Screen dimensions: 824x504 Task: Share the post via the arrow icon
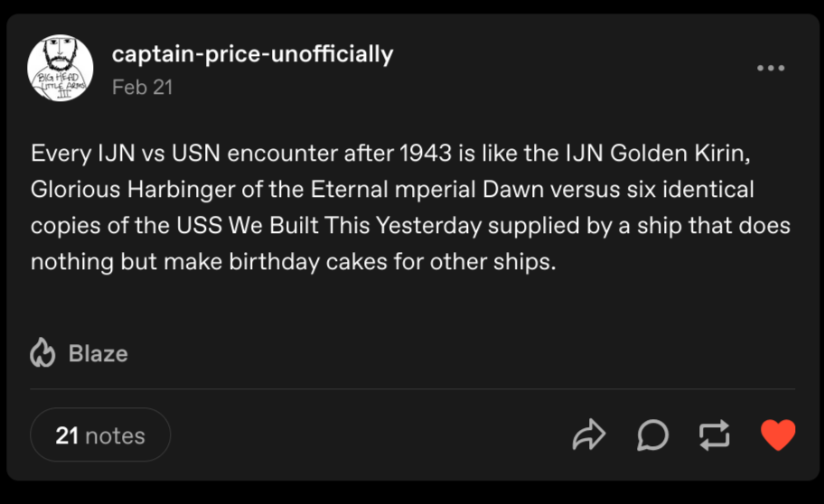tap(588, 435)
